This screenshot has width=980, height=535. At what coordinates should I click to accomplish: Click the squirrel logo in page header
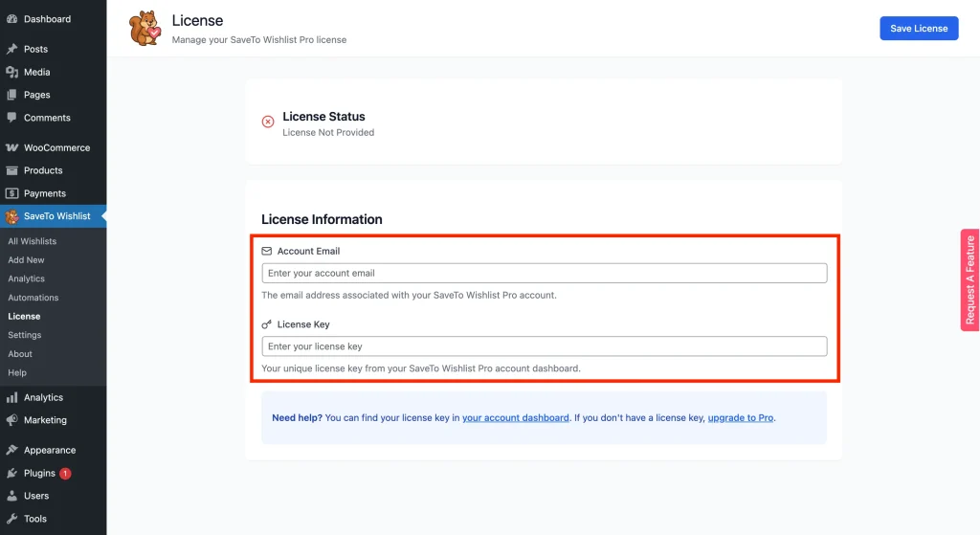point(145,28)
